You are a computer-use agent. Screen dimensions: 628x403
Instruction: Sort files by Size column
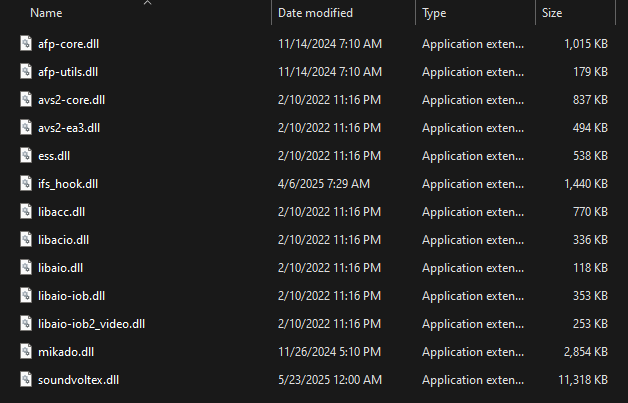coord(552,14)
